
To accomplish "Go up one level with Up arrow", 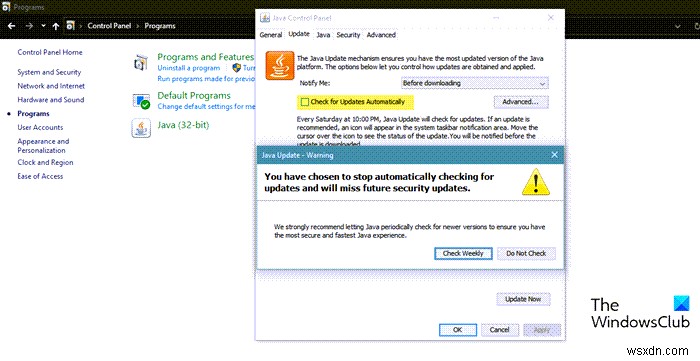I will click(56, 26).
